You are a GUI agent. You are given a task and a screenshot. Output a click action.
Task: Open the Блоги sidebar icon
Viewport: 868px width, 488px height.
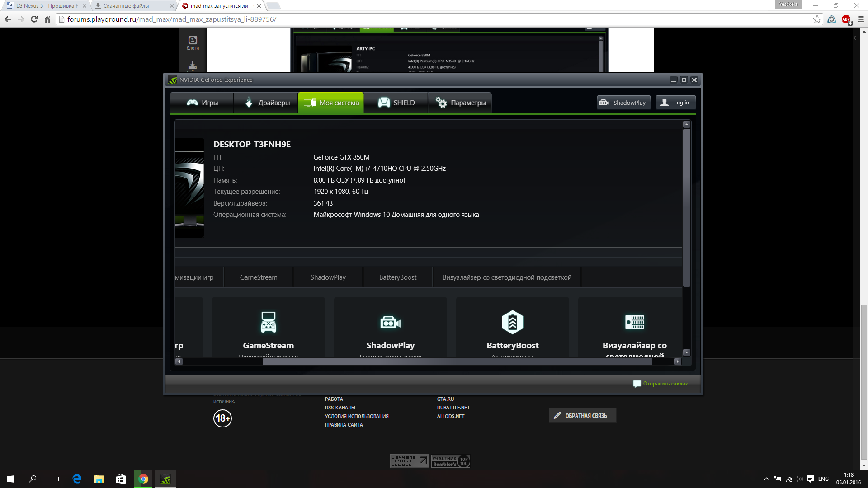tap(193, 42)
